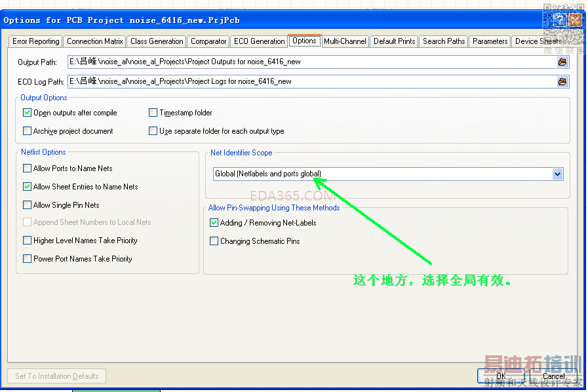The image size is (588, 392).
Task: Select the Options tab
Action: click(x=305, y=41)
